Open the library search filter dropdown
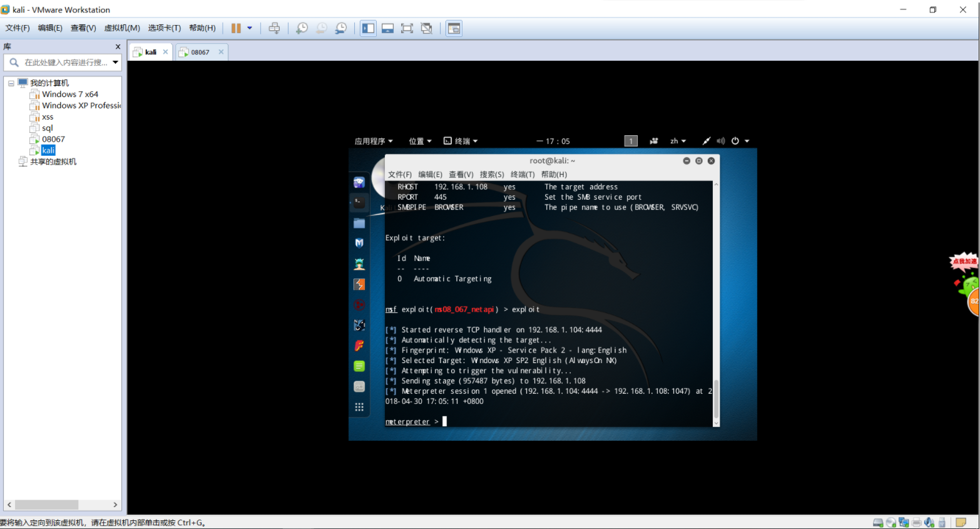The image size is (980, 529). pyautogui.click(x=116, y=63)
